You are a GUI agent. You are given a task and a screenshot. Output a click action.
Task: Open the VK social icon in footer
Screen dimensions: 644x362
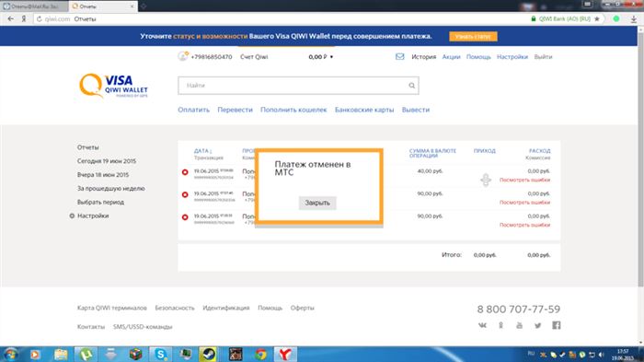pos(483,325)
